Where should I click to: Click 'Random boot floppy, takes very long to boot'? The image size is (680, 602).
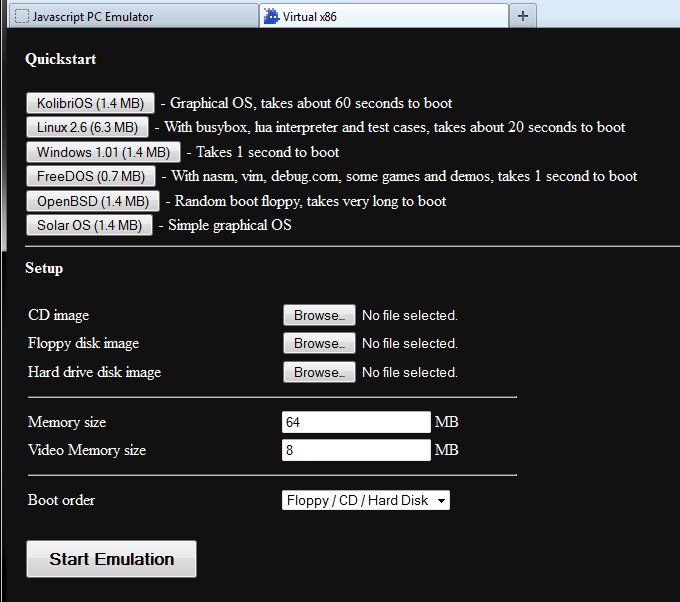(310, 201)
